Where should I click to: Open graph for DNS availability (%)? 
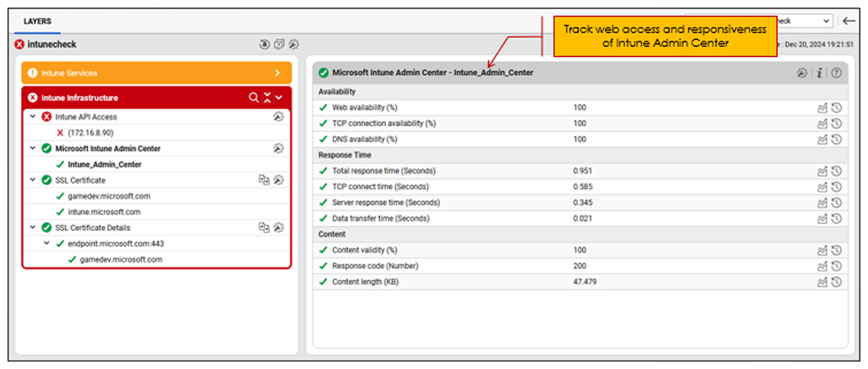(x=822, y=140)
